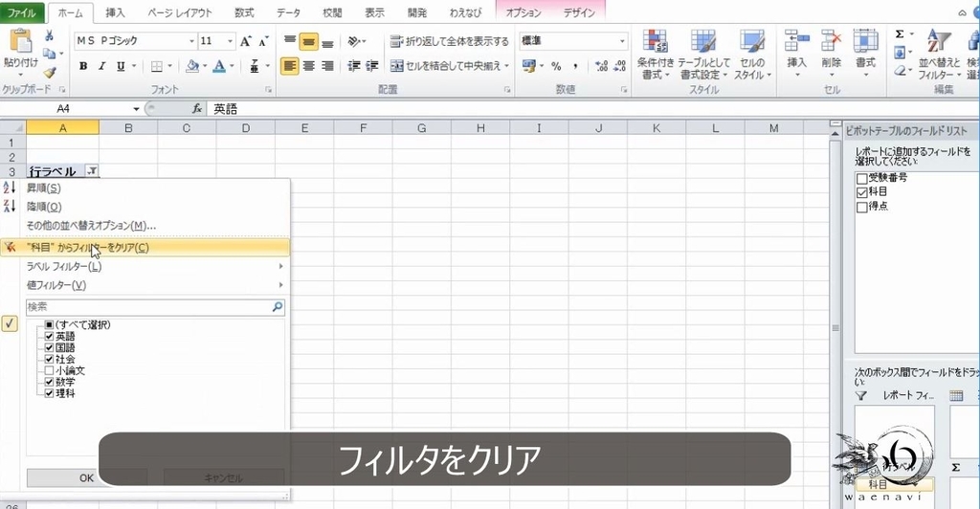Switch to the 挿入 ribbon tab
This screenshot has width=980, height=509.
point(115,12)
